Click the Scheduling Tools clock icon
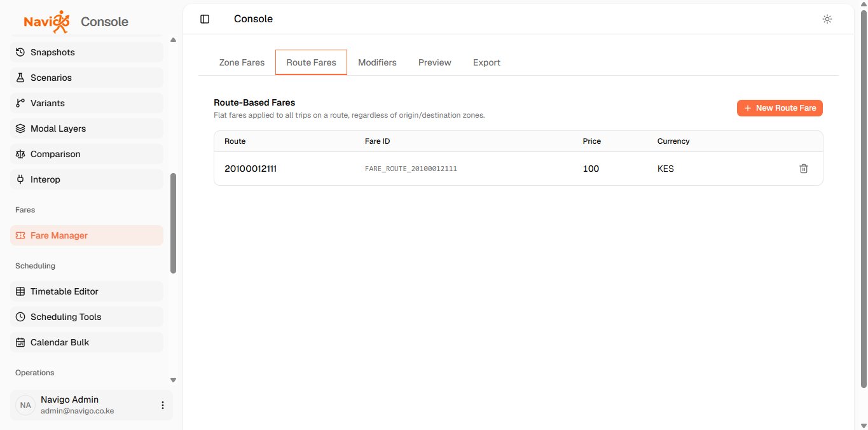Screen dimensions: 868x430 click(20, 317)
